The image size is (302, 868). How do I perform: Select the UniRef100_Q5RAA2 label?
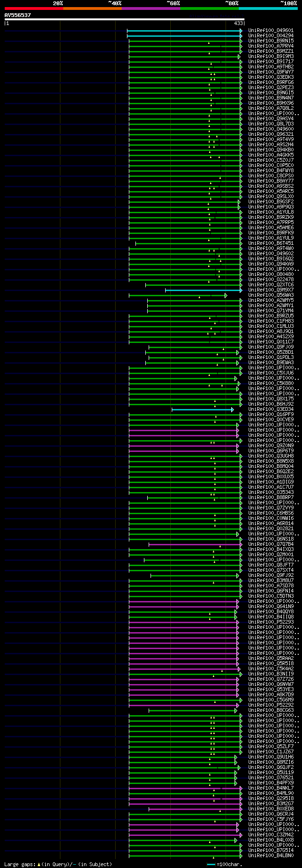[271, 659]
